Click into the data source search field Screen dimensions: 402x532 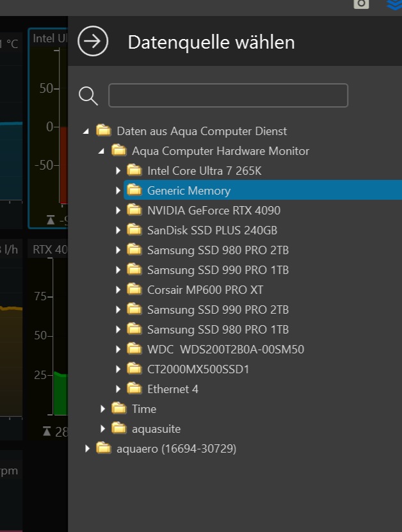tap(228, 95)
